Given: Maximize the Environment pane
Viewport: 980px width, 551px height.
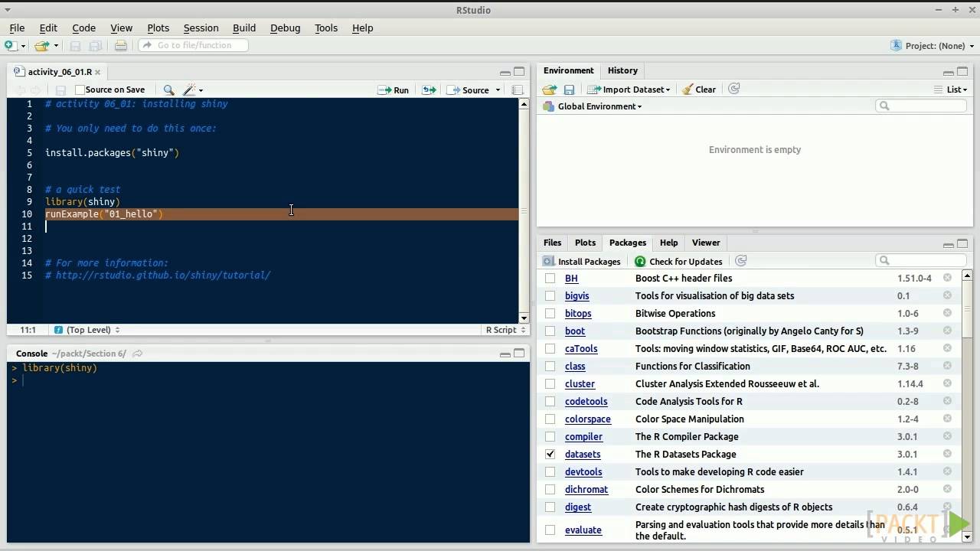Looking at the screenshot, I should (x=962, y=71).
